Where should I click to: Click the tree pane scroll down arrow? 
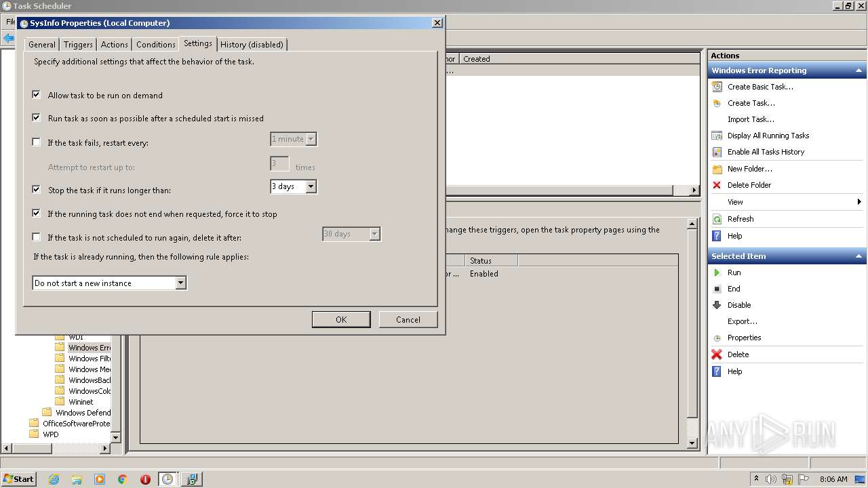[x=115, y=438]
